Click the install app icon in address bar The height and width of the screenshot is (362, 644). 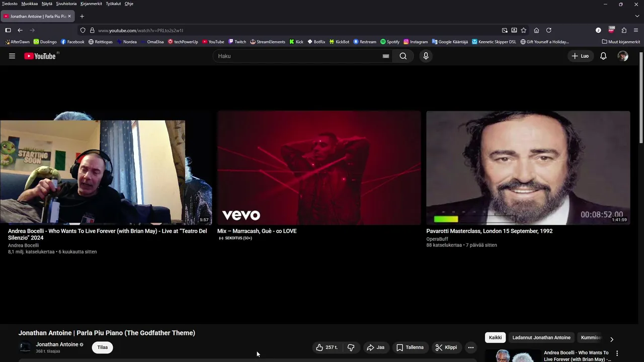[514, 30]
